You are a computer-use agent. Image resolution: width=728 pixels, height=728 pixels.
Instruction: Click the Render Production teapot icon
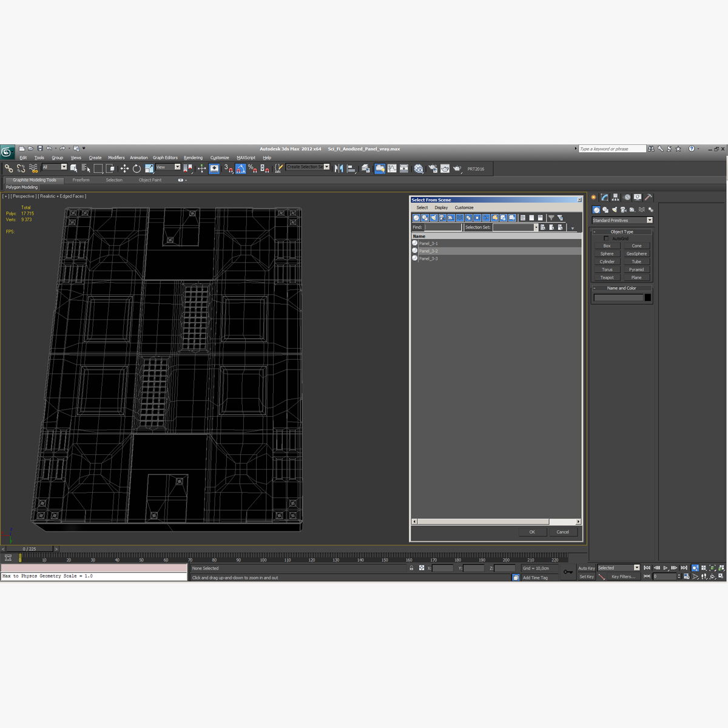point(457,169)
